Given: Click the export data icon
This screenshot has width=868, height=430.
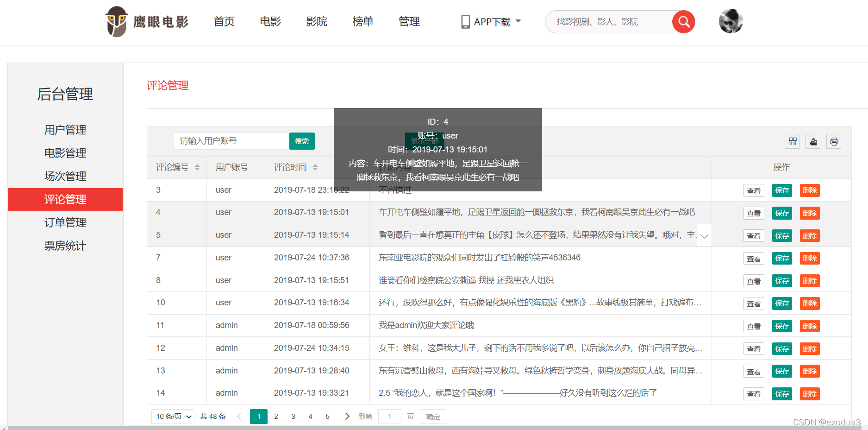Looking at the screenshot, I should click(812, 141).
